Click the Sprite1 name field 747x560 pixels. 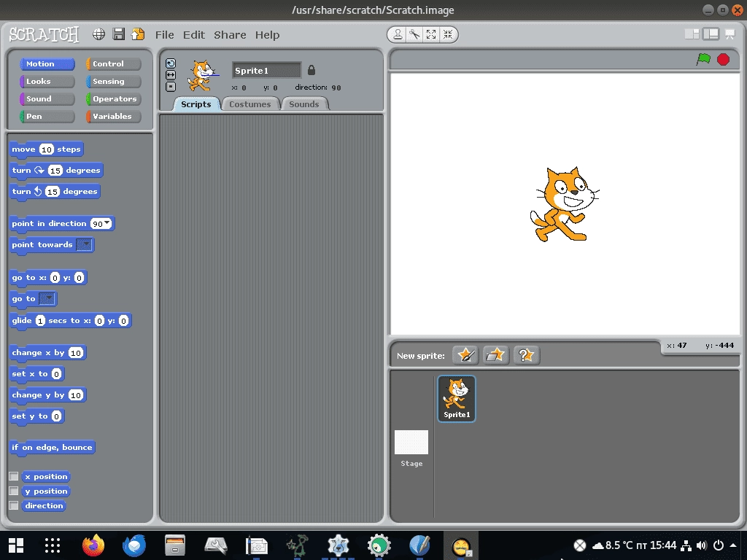266,71
